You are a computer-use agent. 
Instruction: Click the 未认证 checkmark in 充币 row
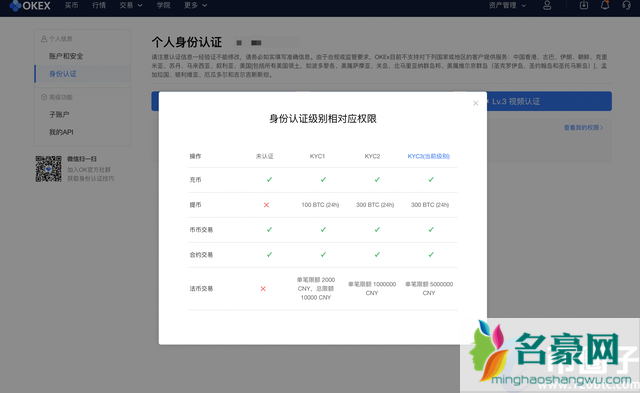(269, 180)
